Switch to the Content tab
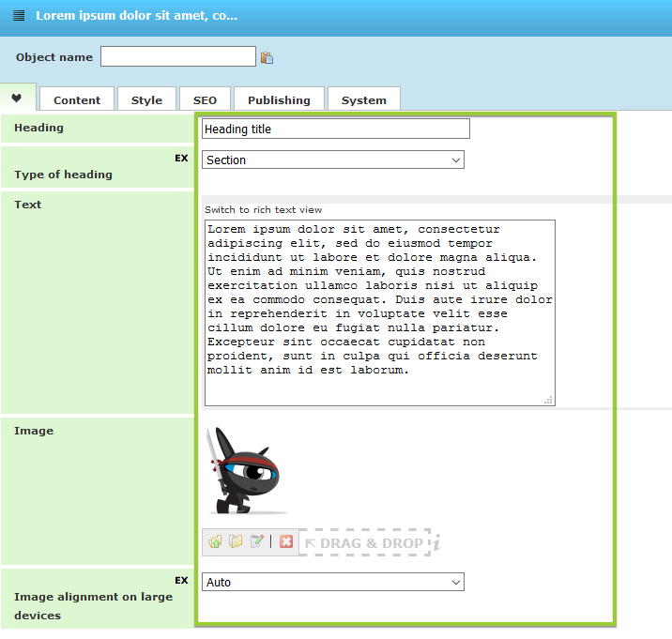The width and height of the screenshot is (672, 639). point(77,100)
